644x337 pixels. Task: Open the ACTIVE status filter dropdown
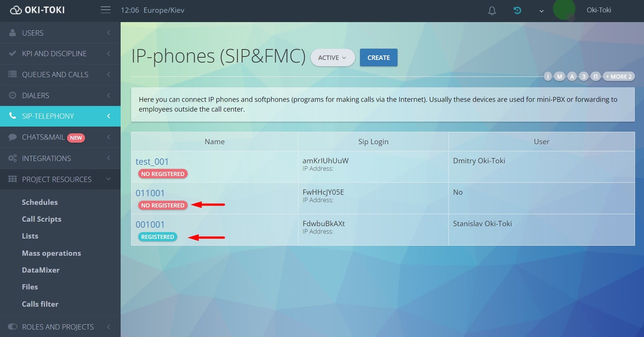click(x=332, y=58)
